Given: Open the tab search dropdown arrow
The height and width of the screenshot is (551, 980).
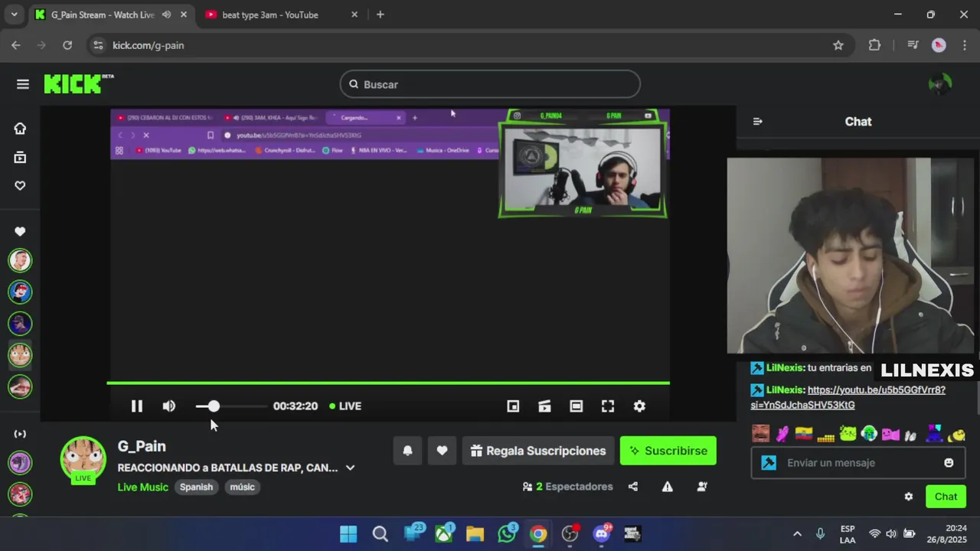Looking at the screenshot, I should point(14,15).
